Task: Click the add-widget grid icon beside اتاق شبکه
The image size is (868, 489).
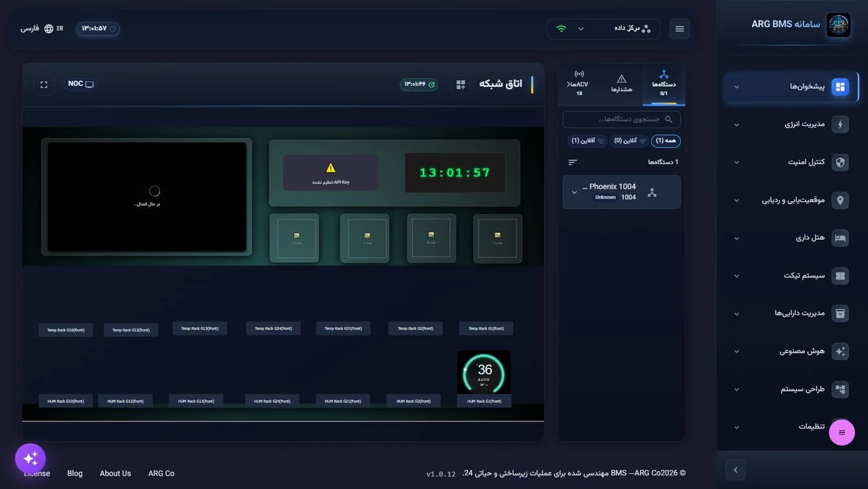Action: click(461, 84)
